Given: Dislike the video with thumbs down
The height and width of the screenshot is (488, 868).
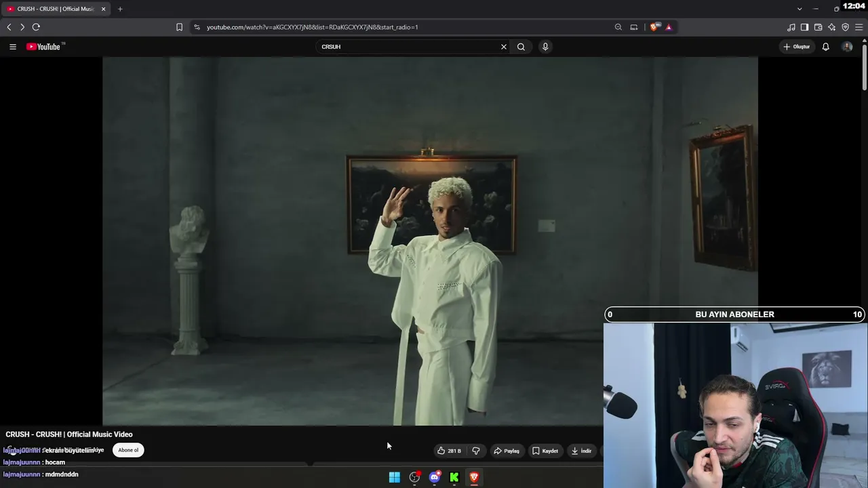Looking at the screenshot, I should coord(476,451).
